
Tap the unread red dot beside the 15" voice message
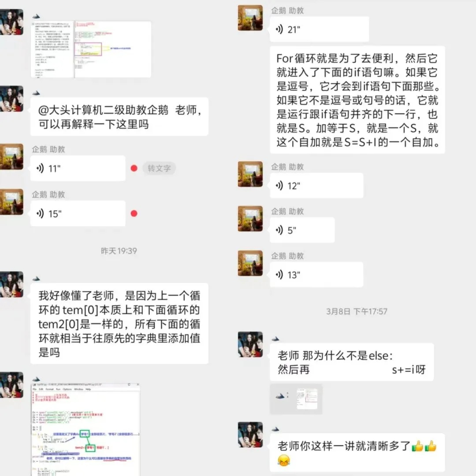coord(134,213)
